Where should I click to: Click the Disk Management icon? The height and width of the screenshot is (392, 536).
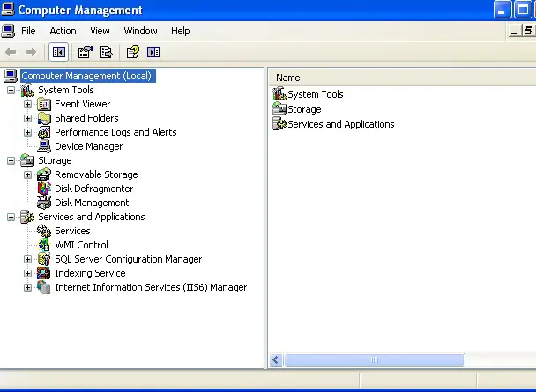point(44,203)
